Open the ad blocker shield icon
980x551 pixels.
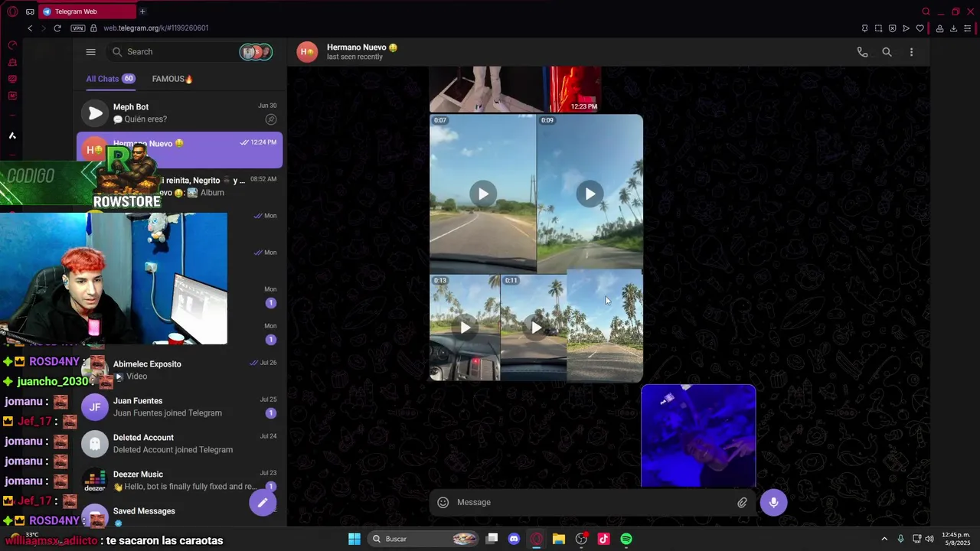click(892, 28)
